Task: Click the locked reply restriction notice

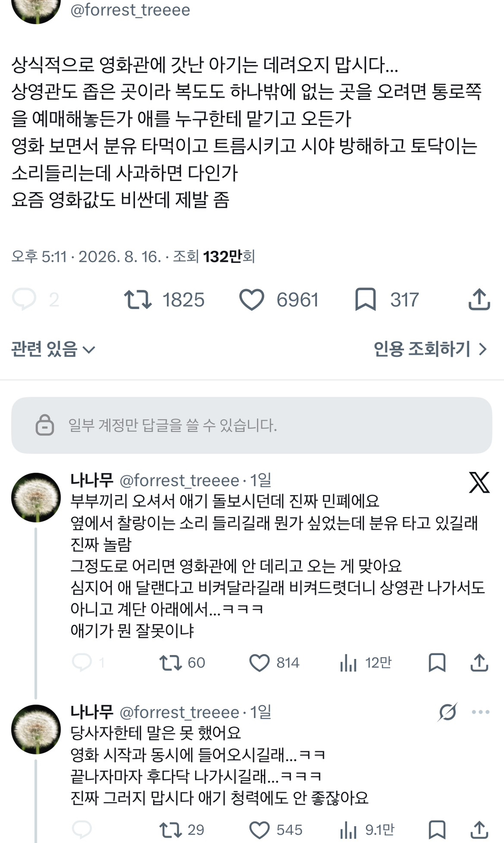Action: click(252, 425)
